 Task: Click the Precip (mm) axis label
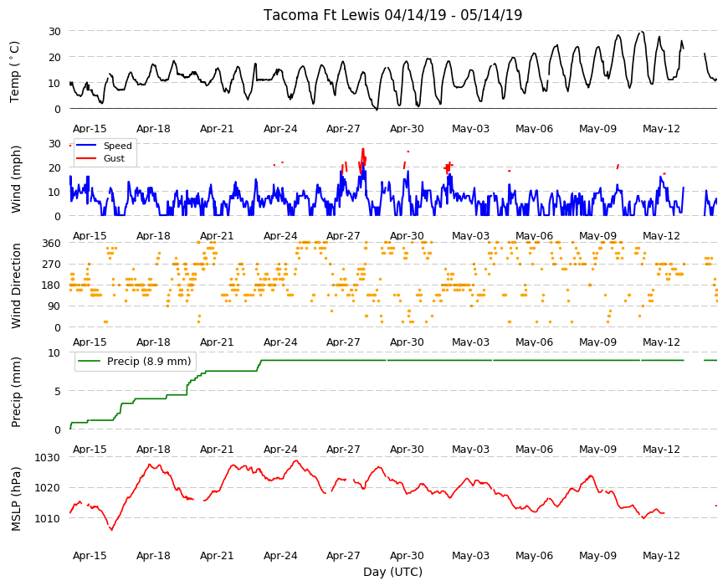point(16,392)
